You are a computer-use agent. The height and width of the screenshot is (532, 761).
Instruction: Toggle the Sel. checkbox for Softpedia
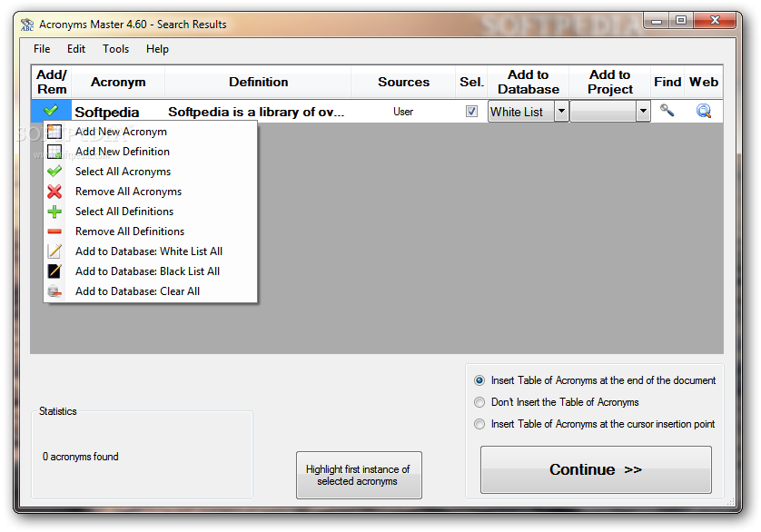pyautogui.click(x=471, y=111)
